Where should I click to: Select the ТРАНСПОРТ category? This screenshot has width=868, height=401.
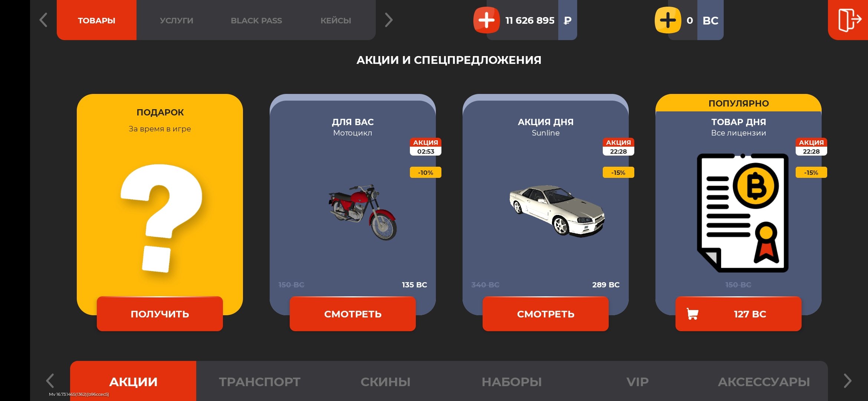pos(260,382)
